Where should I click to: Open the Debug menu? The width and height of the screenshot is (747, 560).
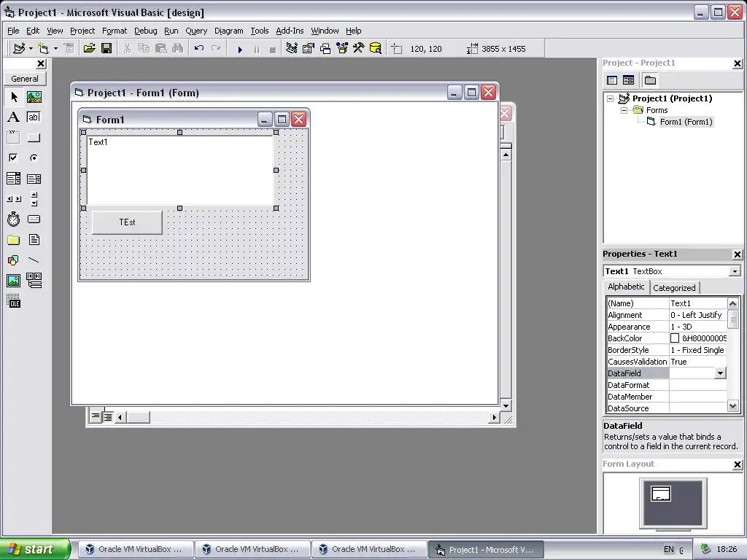click(145, 31)
